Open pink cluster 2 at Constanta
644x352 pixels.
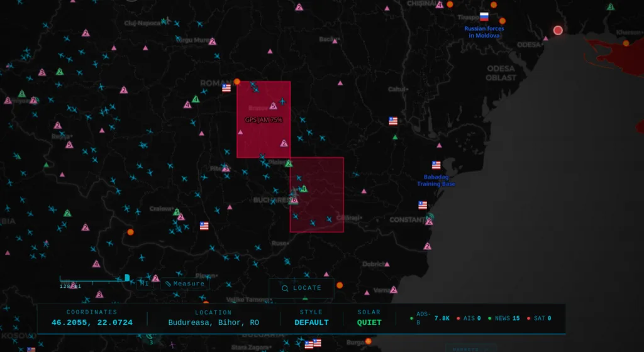pyautogui.click(x=429, y=221)
